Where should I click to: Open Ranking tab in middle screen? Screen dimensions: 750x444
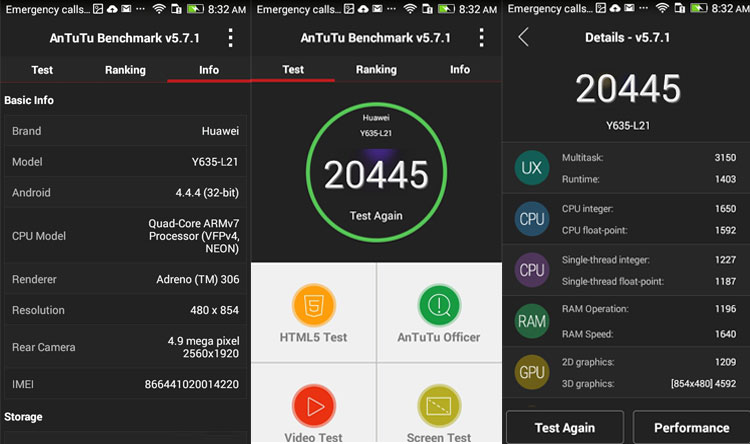point(376,69)
